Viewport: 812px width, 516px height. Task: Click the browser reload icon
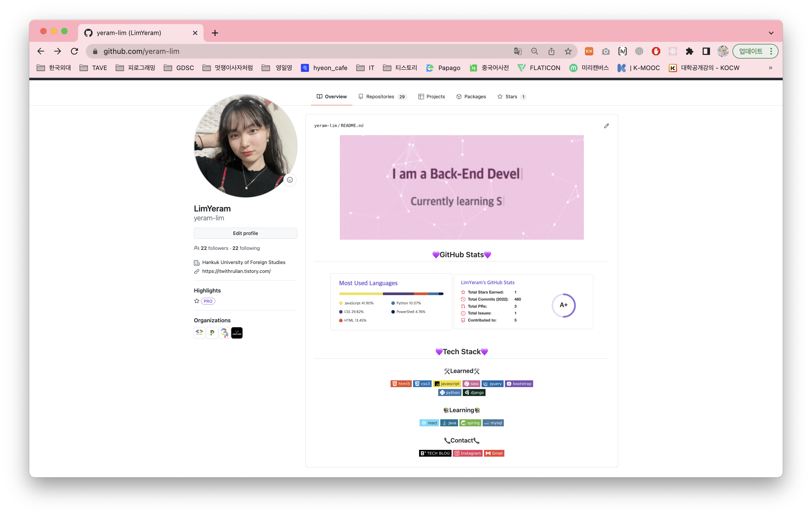[x=75, y=51]
